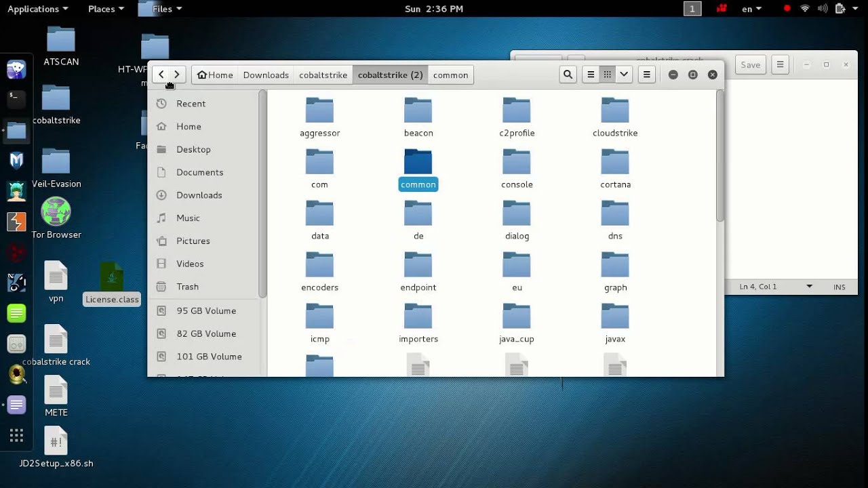Open the Applications menu

pos(37,9)
